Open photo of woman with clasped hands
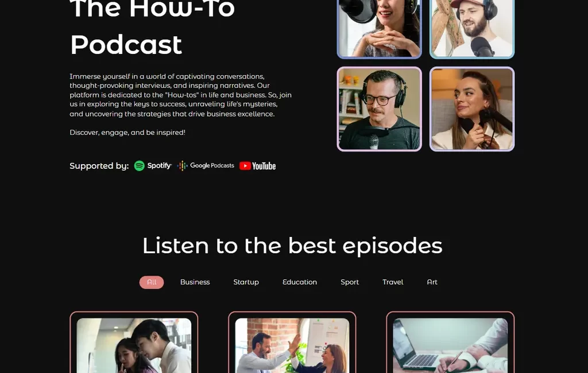The height and width of the screenshot is (373, 588). [x=380, y=29]
